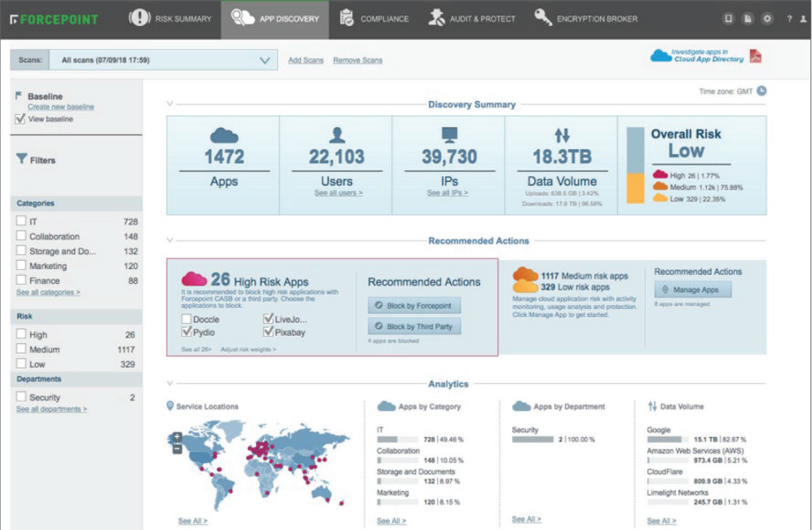The image size is (812, 530).
Task: Check the High risk filter
Action: 21,334
